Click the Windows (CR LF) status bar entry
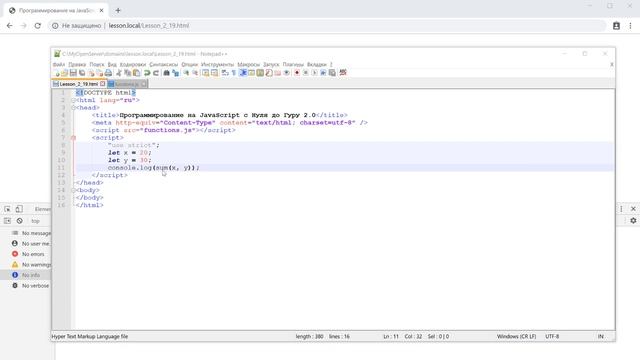 click(x=516, y=337)
